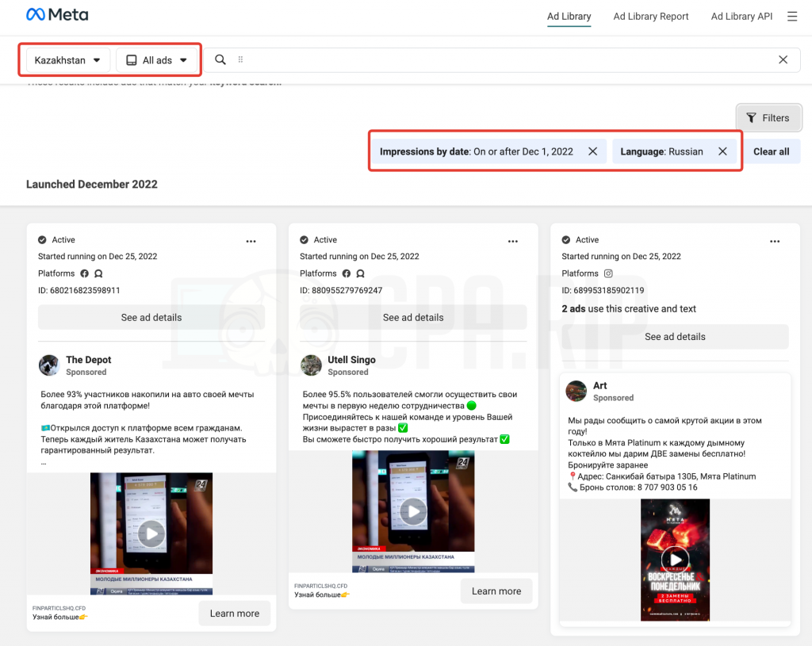Click the Meta logo
812x646 pixels.
57,15
